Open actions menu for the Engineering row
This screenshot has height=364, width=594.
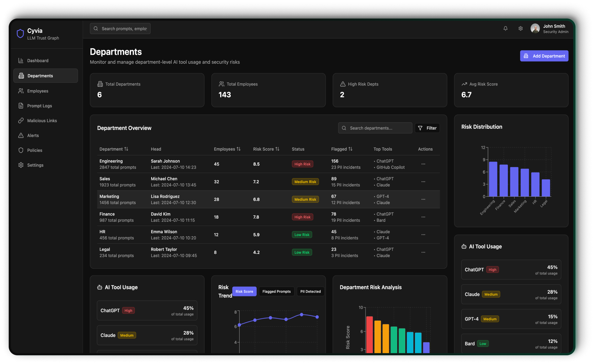423,164
